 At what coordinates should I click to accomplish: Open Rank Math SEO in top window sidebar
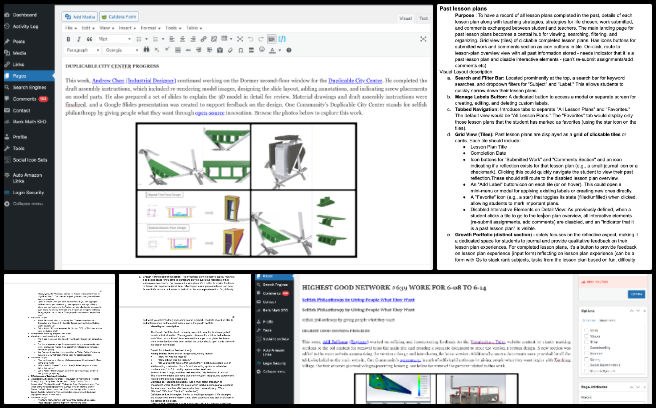coord(29,122)
